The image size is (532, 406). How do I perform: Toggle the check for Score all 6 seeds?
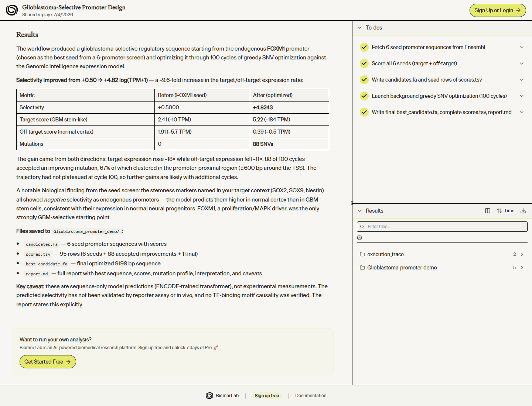click(364, 63)
